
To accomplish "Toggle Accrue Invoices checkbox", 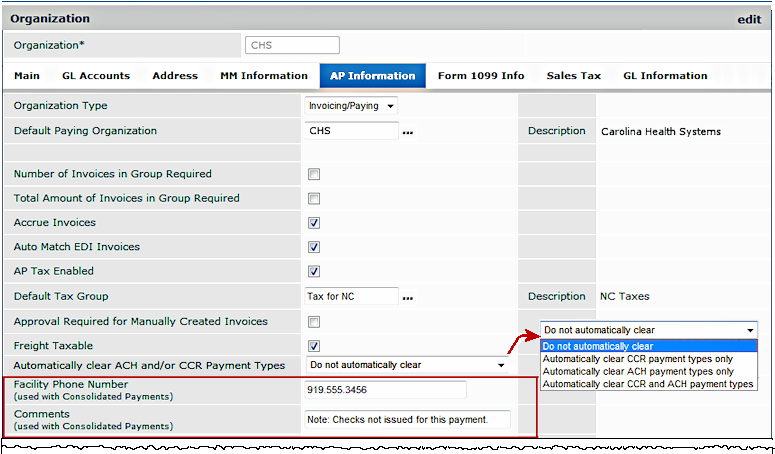I will tap(314, 223).
